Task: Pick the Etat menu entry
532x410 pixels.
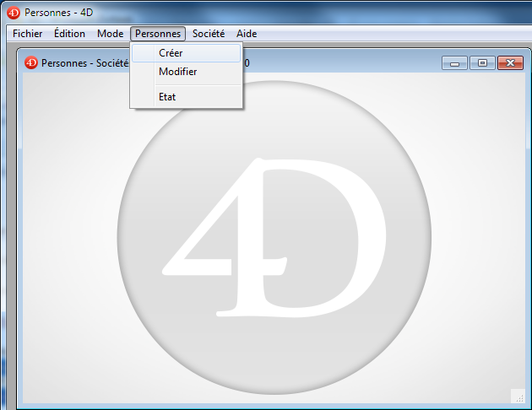Action: [x=167, y=97]
